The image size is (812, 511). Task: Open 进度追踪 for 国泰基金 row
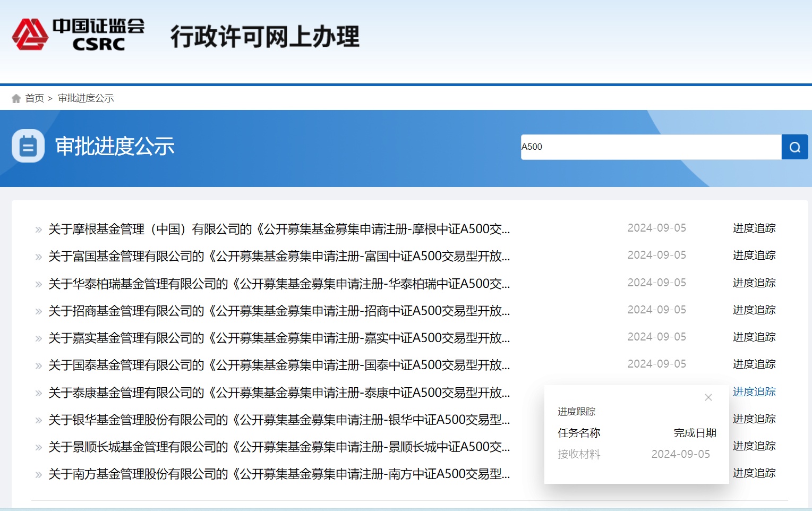click(754, 364)
